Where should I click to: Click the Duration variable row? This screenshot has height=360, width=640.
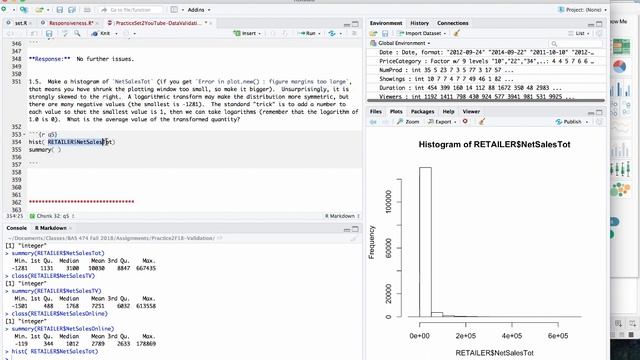(486, 88)
